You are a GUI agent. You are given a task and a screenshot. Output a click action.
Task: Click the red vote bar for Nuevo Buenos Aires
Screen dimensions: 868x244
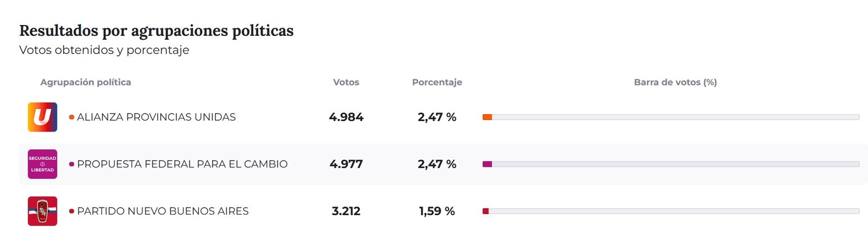[x=486, y=211]
